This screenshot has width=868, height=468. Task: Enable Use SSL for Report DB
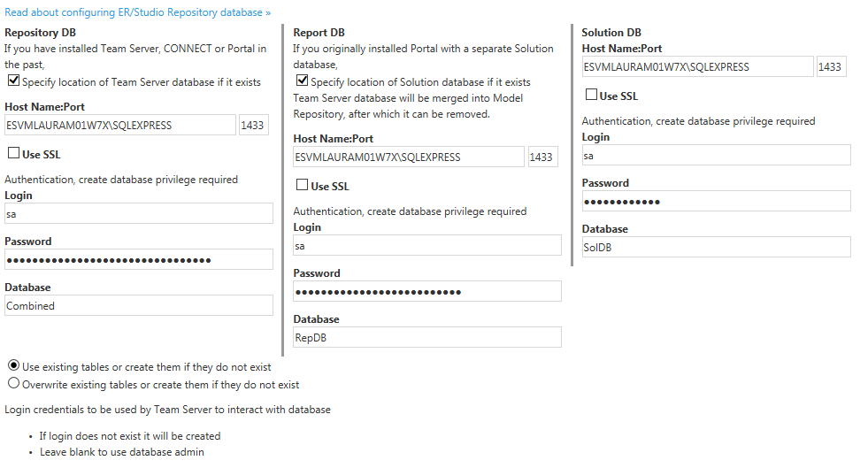303,185
